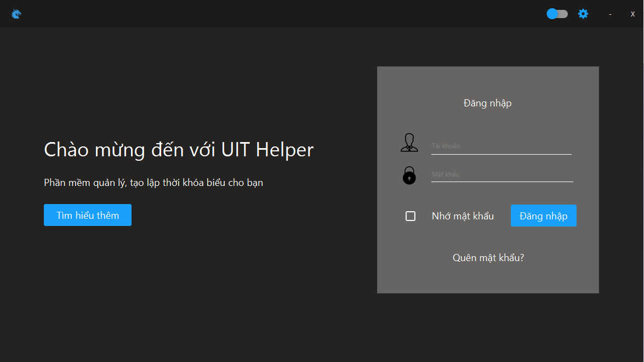
Task: Check the Nhớ mật khẩu checkbox
Action: click(x=411, y=216)
